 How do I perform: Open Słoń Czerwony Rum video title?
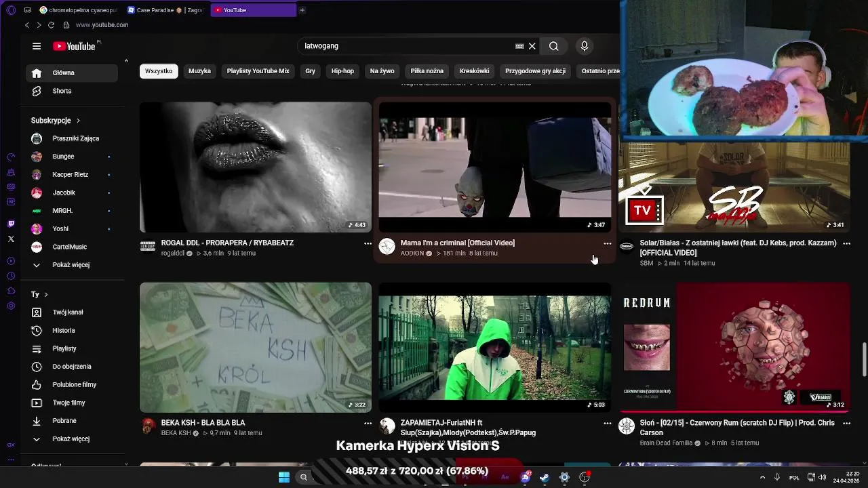coord(737,428)
